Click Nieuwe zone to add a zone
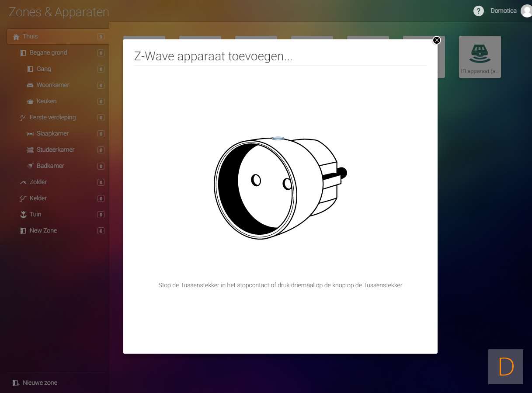Image resolution: width=532 pixels, height=393 pixels. [x=39, y=383]
